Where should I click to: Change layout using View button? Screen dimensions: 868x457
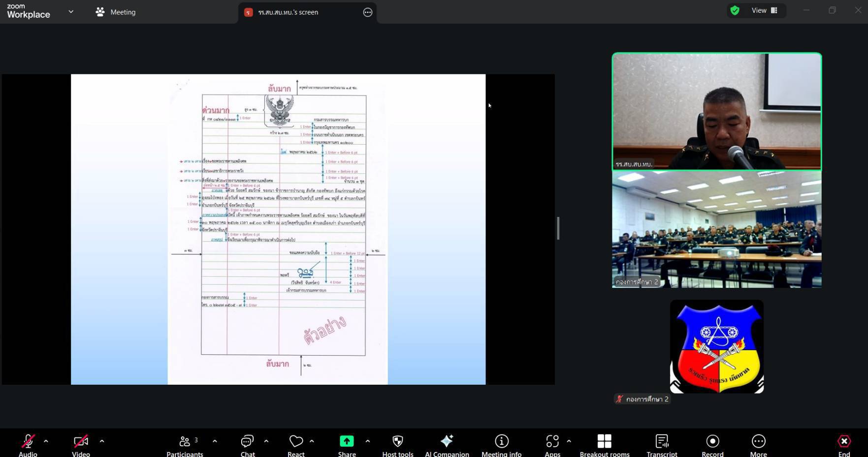tap(764, 10)
